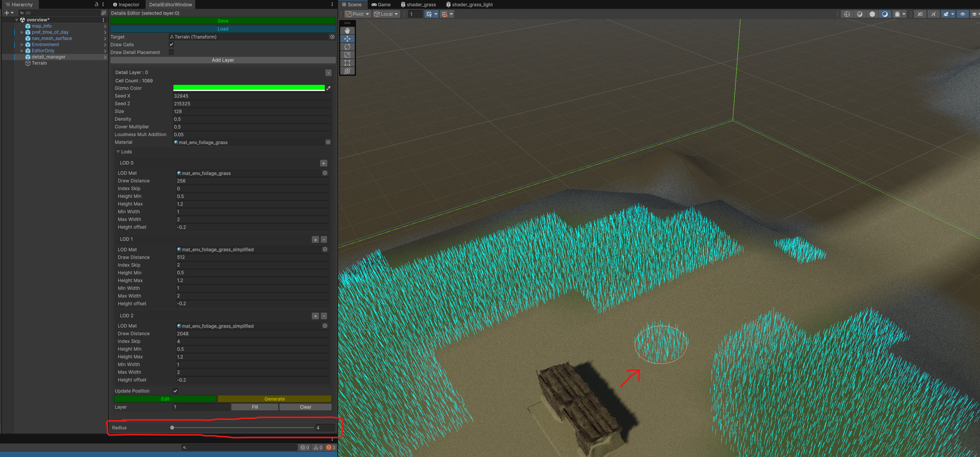Toggle the 2D view mode

click(x=920, y=14)
